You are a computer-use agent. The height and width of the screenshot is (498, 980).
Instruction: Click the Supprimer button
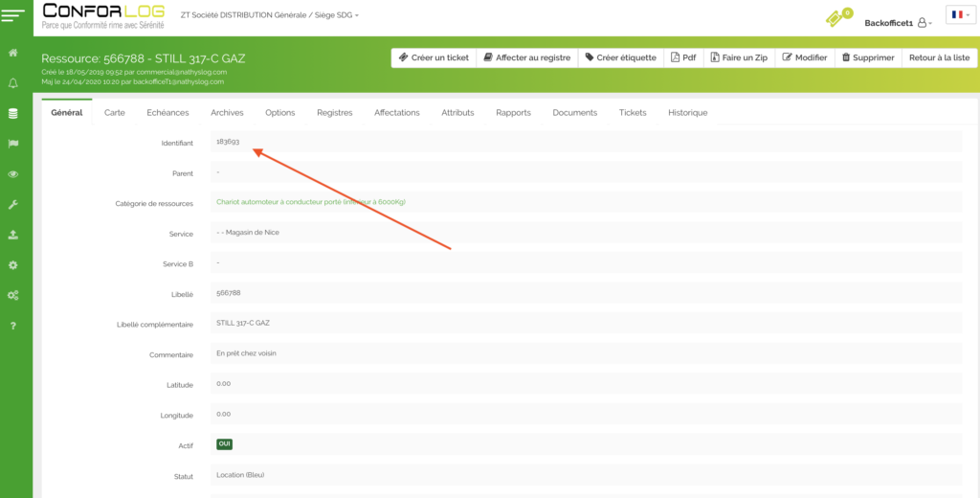coord(867,57)
